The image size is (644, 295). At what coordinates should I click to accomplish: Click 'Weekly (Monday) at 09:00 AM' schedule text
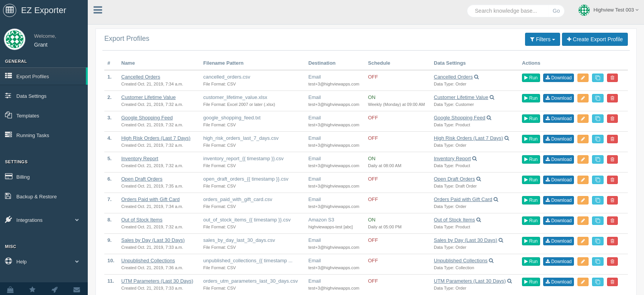click(396, 104)
